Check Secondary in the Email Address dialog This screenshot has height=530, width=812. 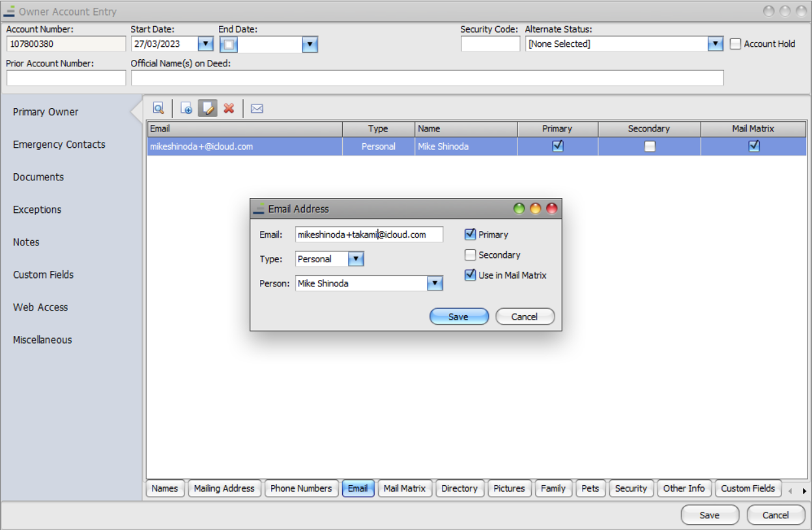471,255
